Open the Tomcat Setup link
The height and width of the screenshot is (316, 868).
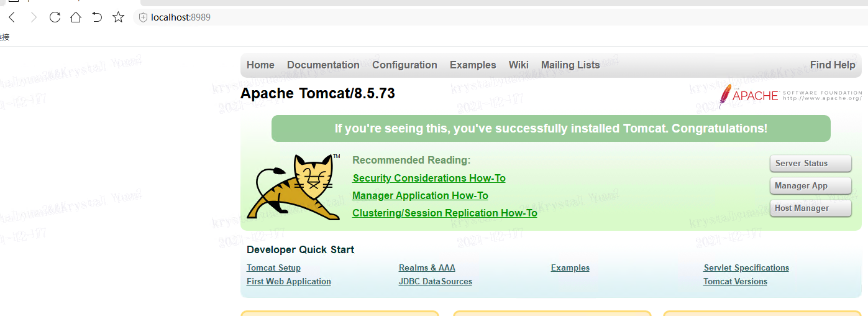coord(273,267)
